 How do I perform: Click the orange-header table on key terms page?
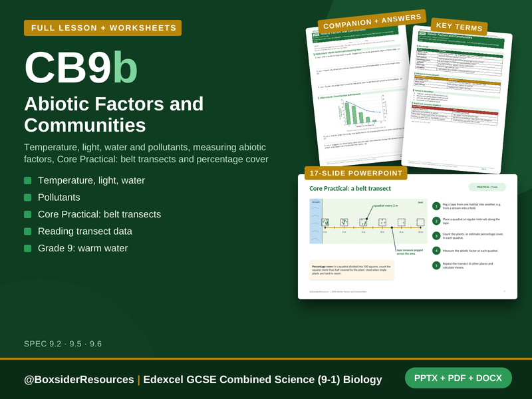click(457, 84)
